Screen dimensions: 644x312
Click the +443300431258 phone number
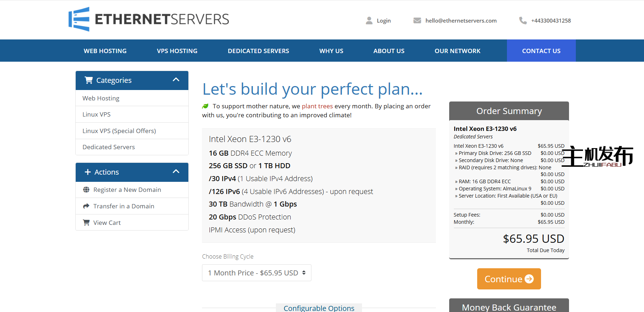(x=551, y=21)
